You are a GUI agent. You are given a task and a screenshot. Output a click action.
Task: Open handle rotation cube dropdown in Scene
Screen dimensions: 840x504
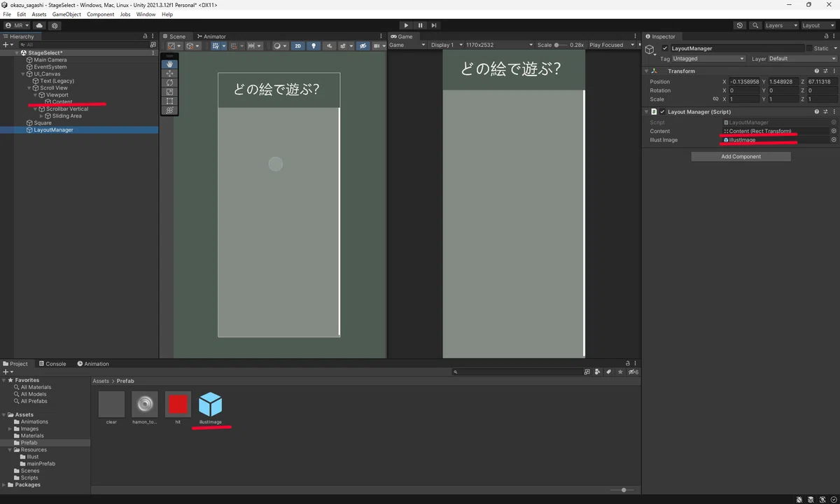(x=192, y=45)
